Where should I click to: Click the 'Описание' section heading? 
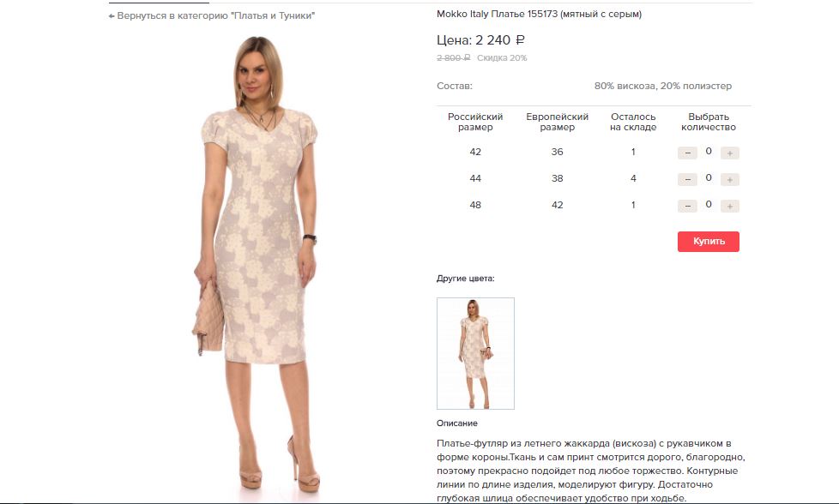click(457, 423)
